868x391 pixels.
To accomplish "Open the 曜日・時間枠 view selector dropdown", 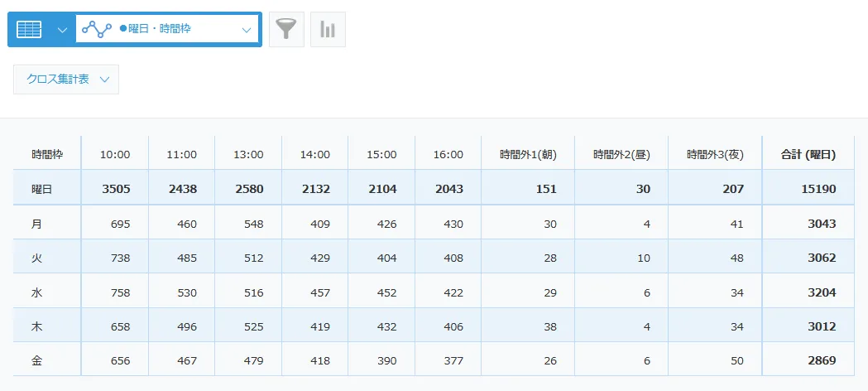I will (x=246, y=29).
